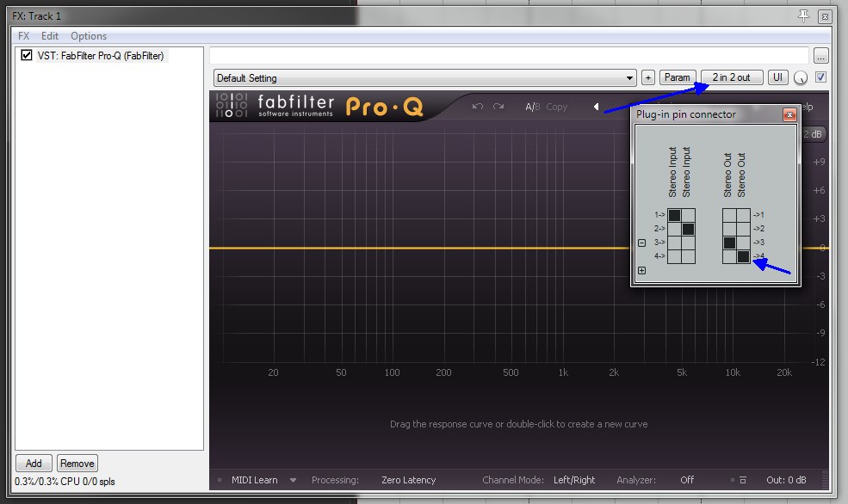Image resolution: width=848 pixels, height=504 pixels.
Task: Toggle A/B comparison state
Action: (x=533, y=107)
